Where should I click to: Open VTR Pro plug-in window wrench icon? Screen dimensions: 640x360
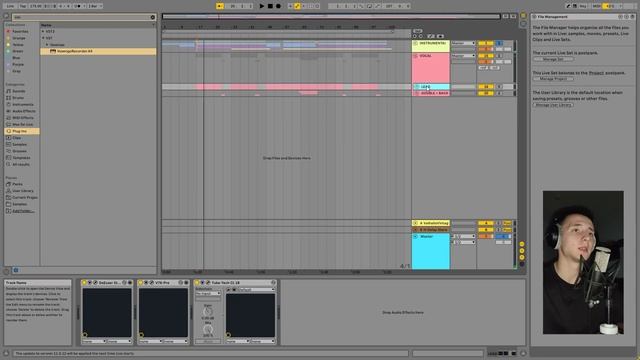click(151, 282)
